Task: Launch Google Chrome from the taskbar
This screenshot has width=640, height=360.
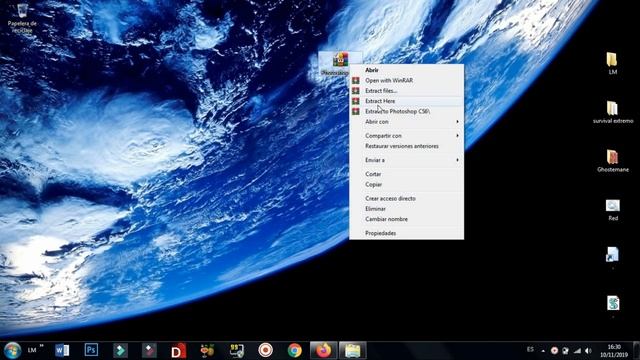Action: tap(294, 350)
